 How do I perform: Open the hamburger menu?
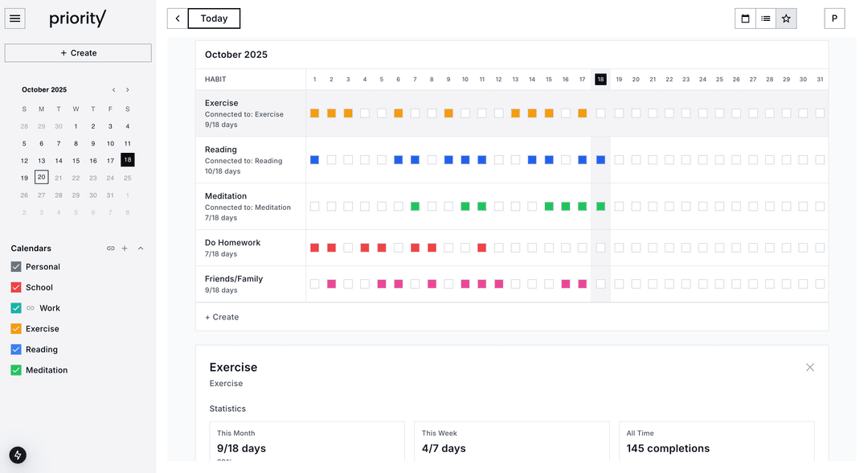[15, 19]
